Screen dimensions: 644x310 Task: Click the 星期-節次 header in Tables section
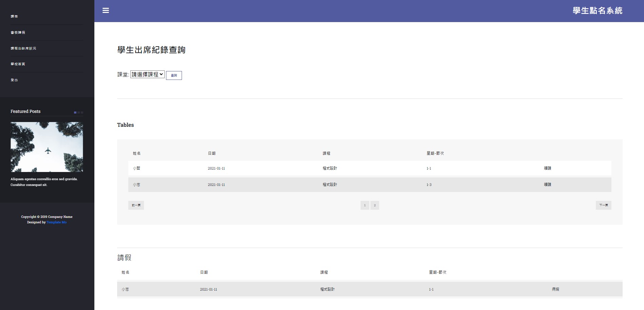click(435, 153)
